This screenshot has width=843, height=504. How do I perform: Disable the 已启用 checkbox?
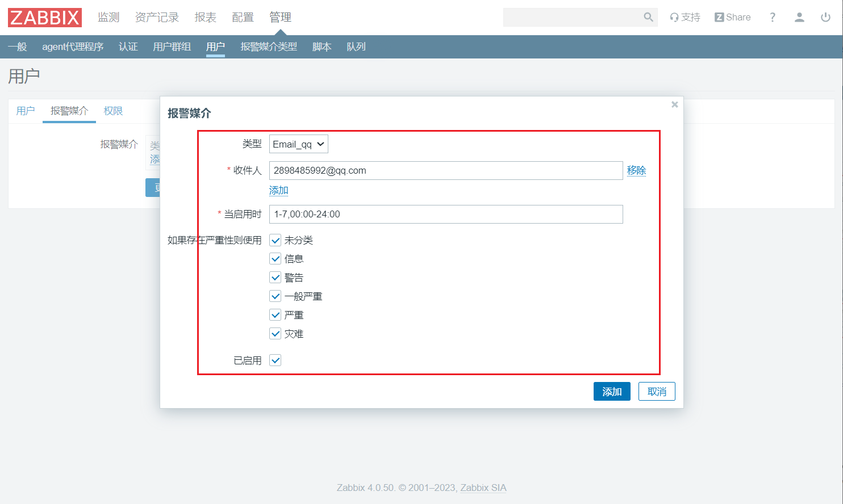pos(276,360)
